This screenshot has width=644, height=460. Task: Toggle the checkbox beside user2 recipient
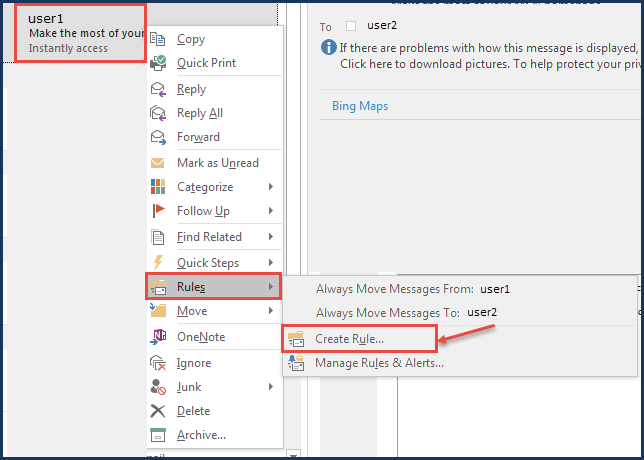(350, 25)
